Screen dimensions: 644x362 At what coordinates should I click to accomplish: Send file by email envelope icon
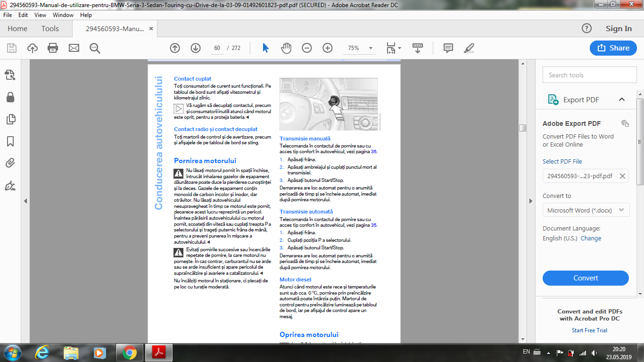[74, 48]
